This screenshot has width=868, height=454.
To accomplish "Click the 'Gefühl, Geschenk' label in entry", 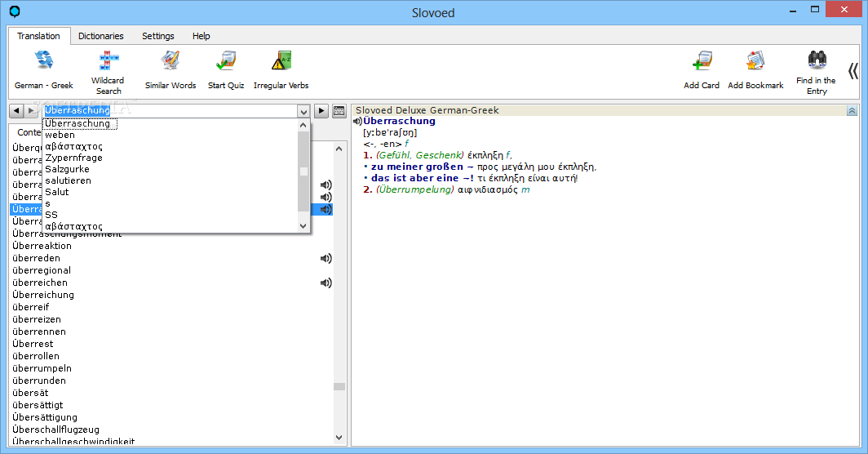I will coord(420,155).
